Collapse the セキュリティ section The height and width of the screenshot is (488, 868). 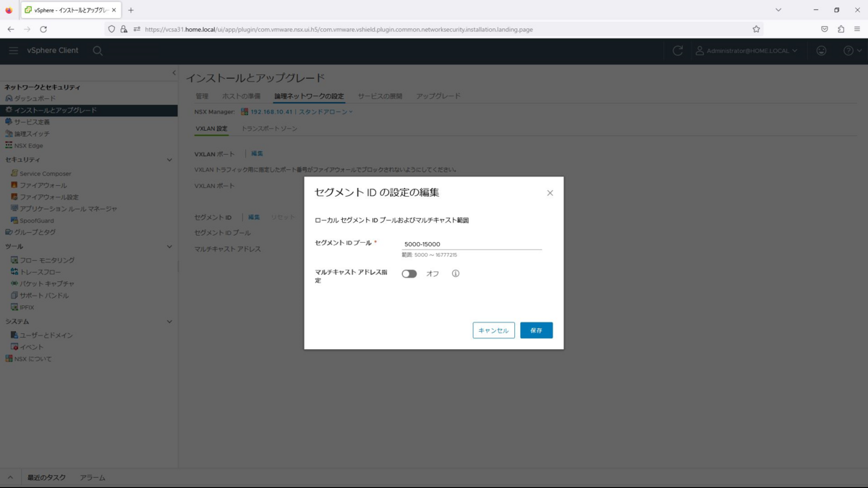(x=169, y=160)
